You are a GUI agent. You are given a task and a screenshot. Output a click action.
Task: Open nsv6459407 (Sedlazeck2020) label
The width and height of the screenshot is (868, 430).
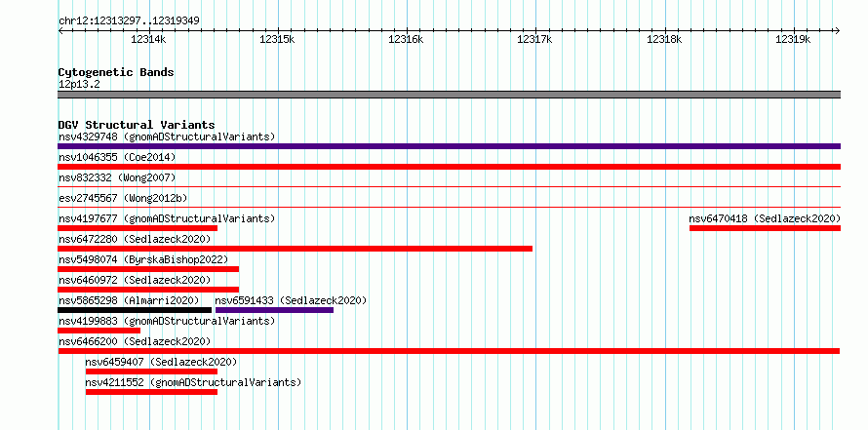tap(161, 362)
